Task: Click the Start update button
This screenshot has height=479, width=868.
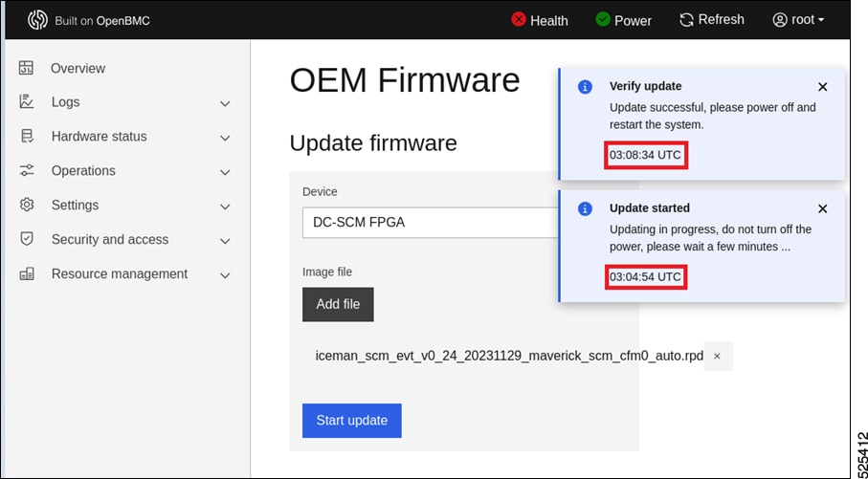Action: pyautogui.click(x=351, y=421)
